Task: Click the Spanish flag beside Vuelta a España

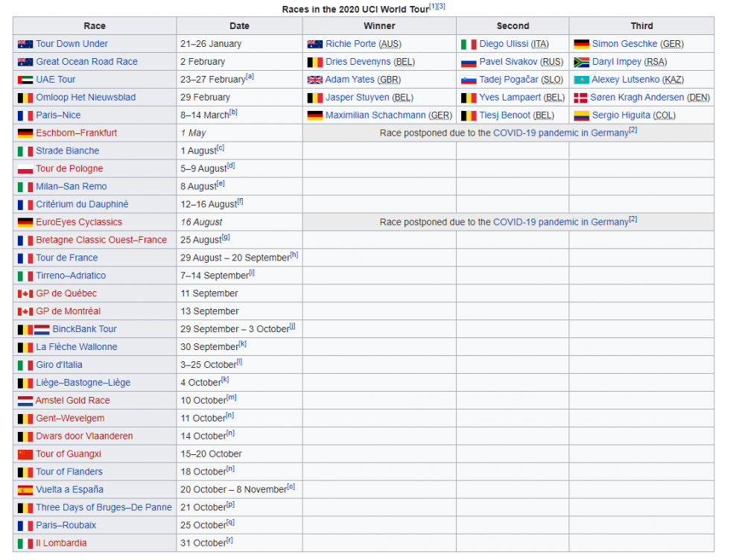Action: click(x=25, y=490)
